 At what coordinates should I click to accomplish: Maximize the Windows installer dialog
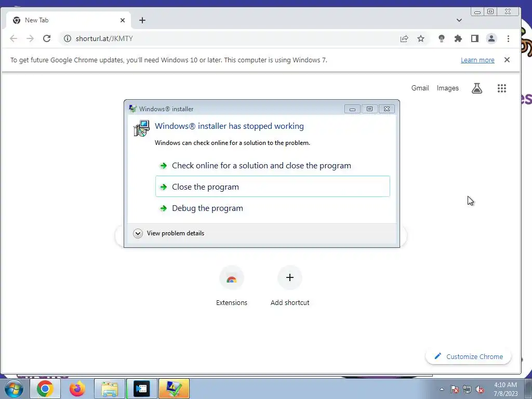(369, 109)
